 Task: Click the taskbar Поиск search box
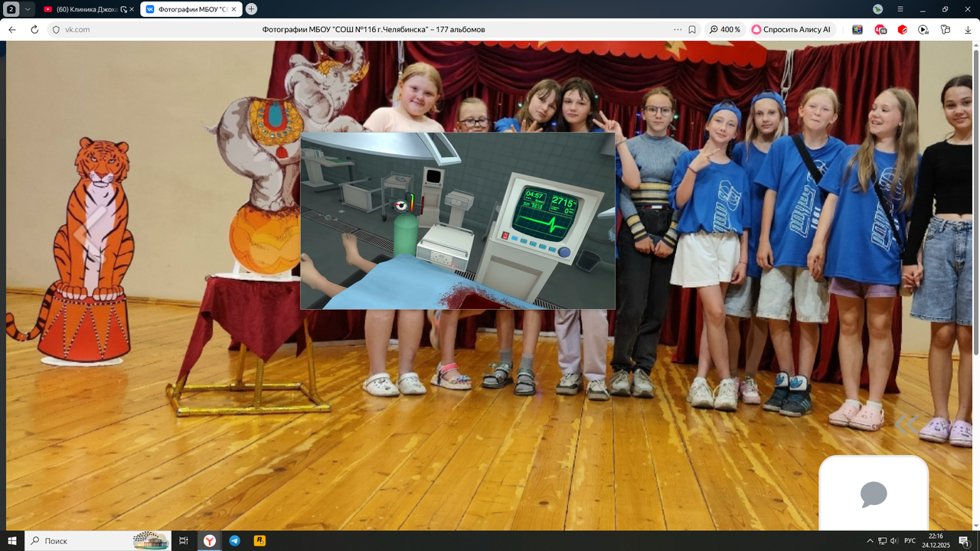(x=100, y=540)
